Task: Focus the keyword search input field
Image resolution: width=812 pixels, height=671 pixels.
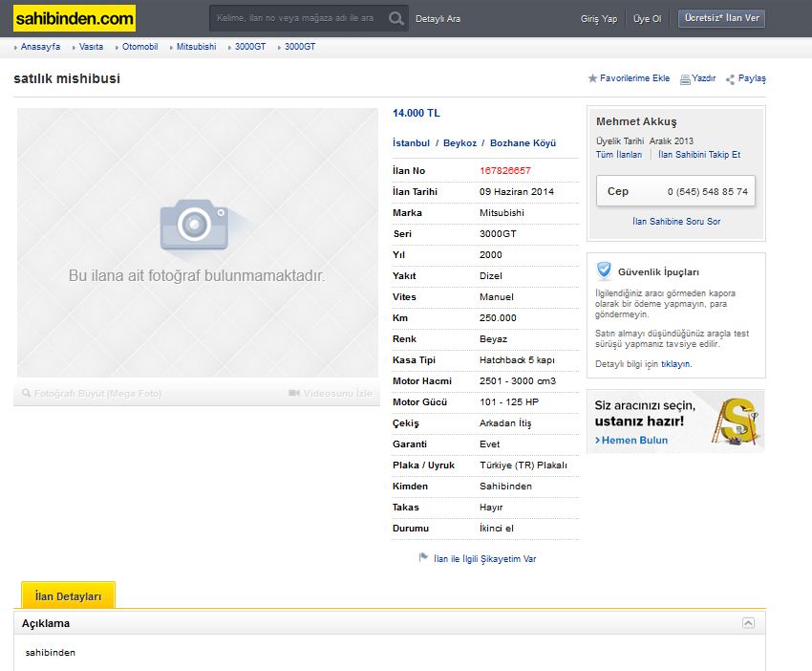Action: point(297,19)
